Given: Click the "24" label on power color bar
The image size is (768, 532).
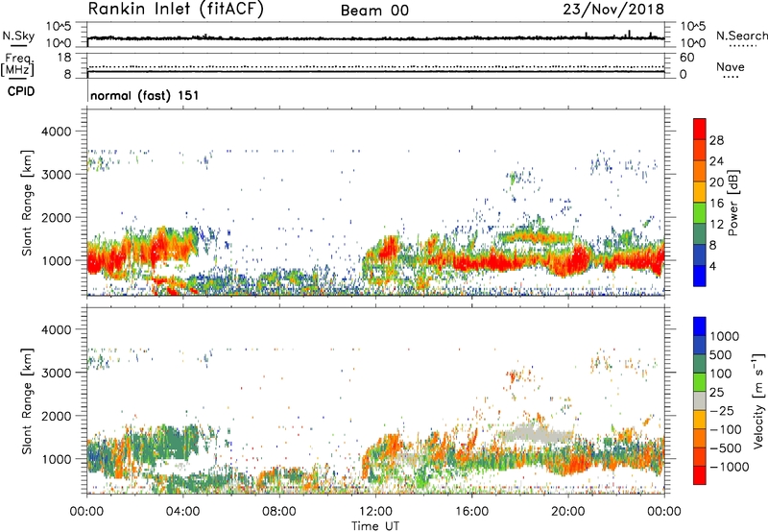Looking at the screenshot, I should [x=716, y=161].
